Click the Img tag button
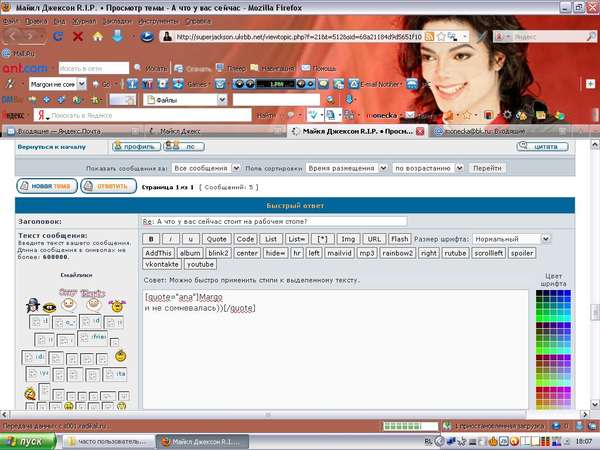 (348, 239)
